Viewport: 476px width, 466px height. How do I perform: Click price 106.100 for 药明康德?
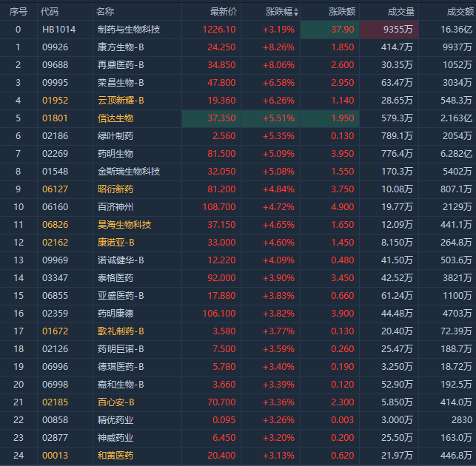(219, 314)
